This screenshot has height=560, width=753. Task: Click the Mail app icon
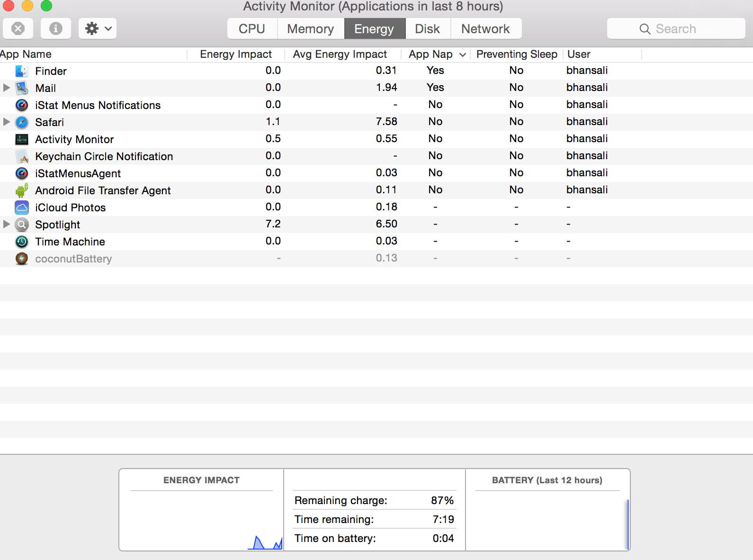tap(22, 88)
